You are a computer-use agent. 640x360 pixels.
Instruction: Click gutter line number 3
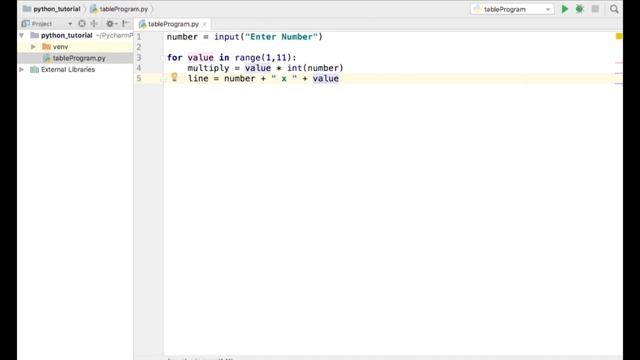[139, 58]
